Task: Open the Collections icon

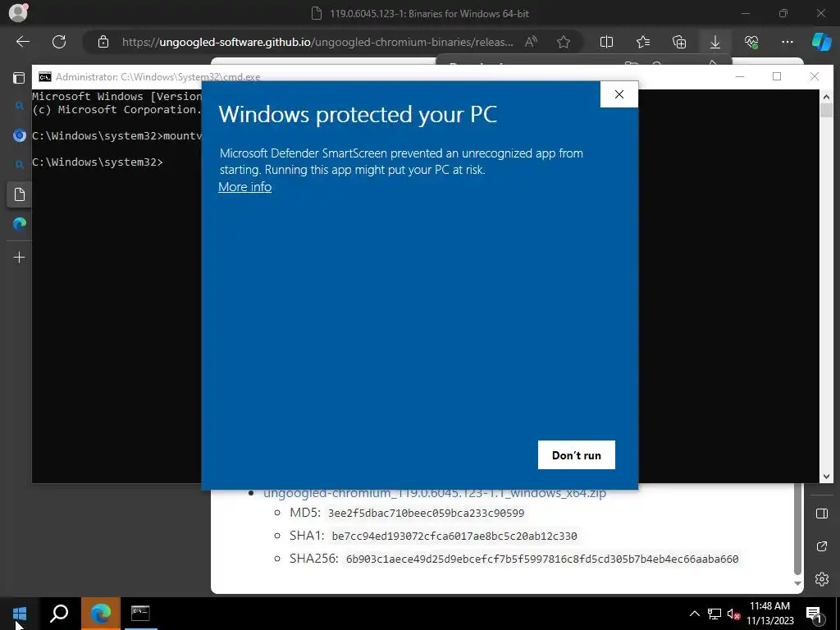Action: pyautogui.click(x=678, y=42)
